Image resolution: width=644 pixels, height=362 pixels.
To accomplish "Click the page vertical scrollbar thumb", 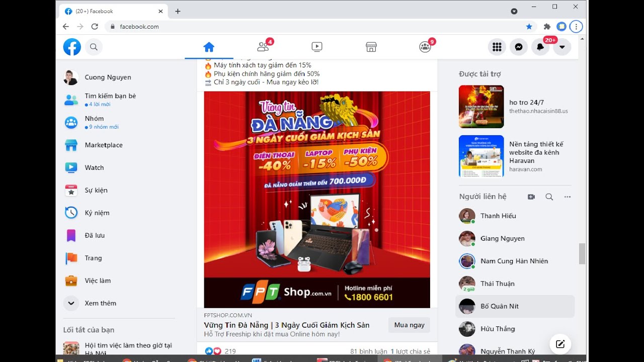I will tap(582, 253).
